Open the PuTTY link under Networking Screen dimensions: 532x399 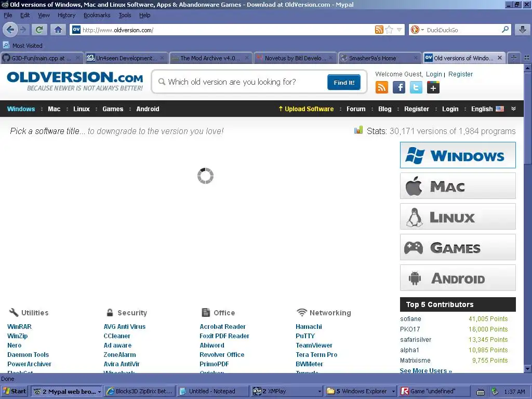pos(305,336)
